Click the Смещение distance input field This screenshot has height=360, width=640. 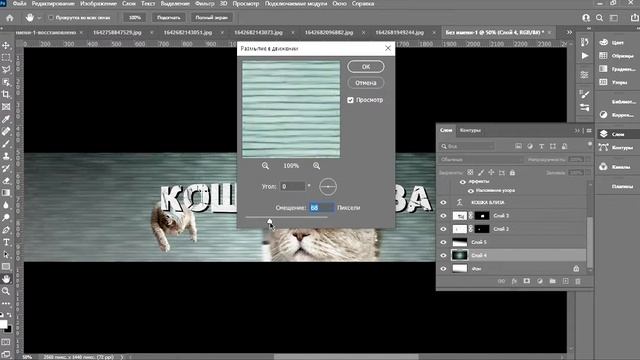coord(322,208)
